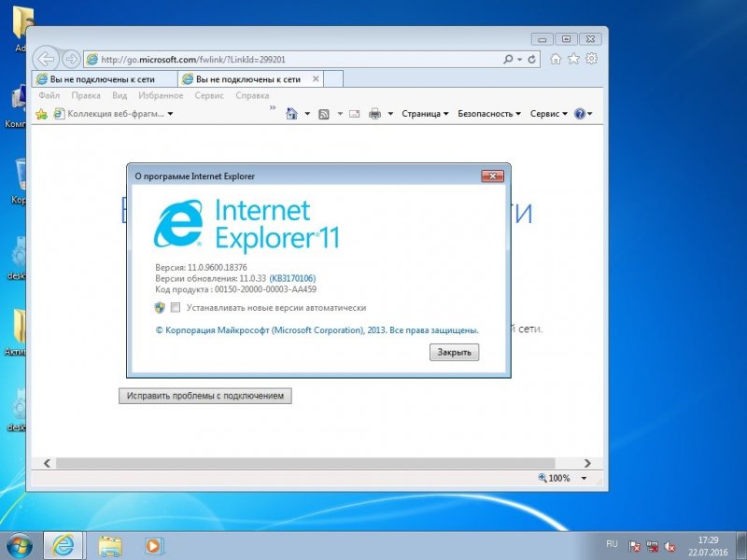Add to favorites bar star icon

(x=41, y=114)
